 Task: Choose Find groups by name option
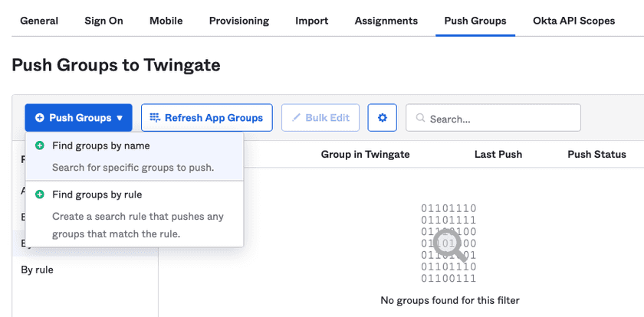tap(101, 145)
